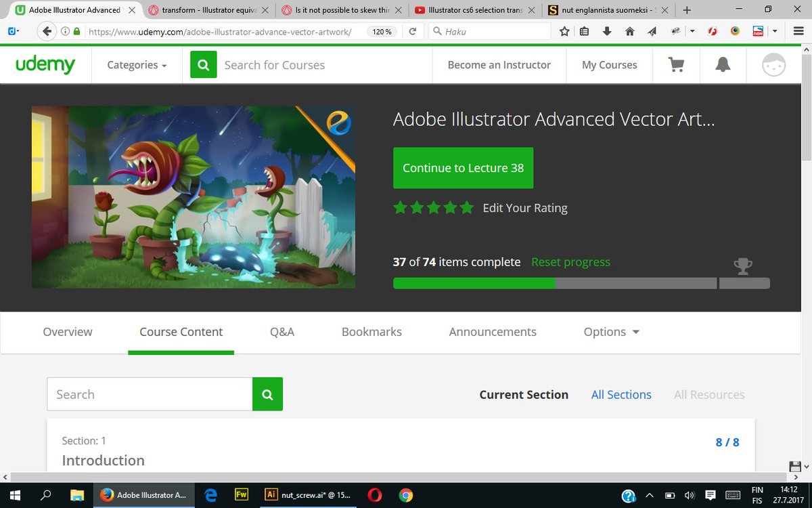
Task: Open a new browser tab with plus
Action: coord(687,10)
